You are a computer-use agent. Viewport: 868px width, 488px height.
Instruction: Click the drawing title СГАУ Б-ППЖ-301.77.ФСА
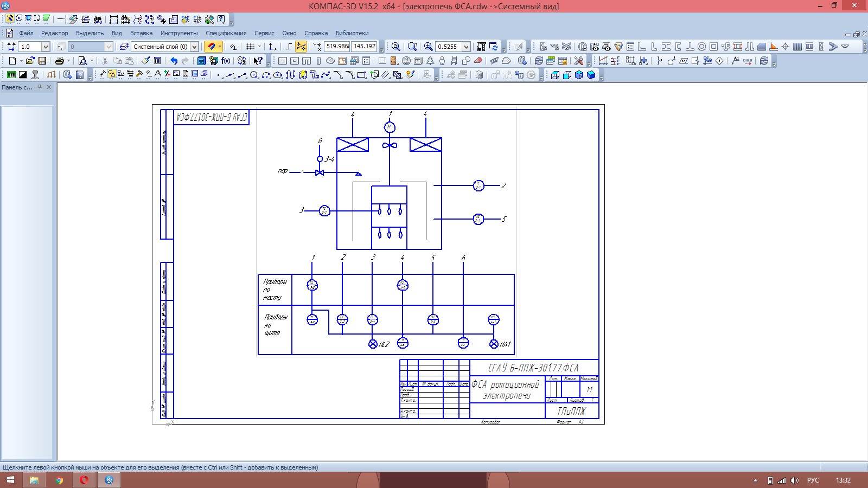pos(533,368)
